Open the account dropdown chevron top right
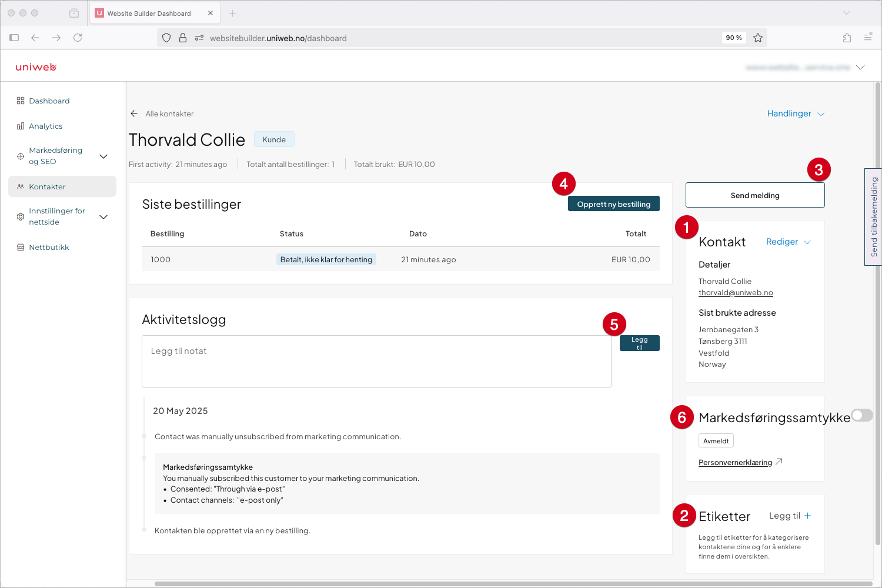Image resolution: width=882 pixels, height=588 pixels. [860, 67]
